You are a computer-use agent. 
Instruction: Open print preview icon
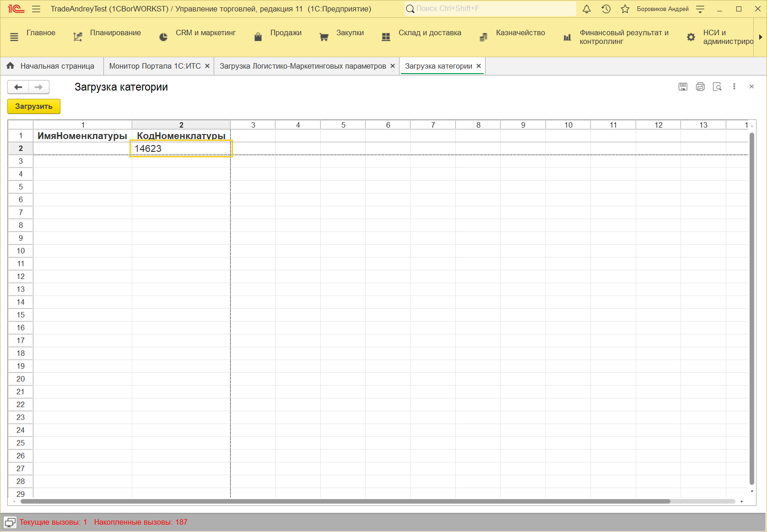(x=717, y=87)
